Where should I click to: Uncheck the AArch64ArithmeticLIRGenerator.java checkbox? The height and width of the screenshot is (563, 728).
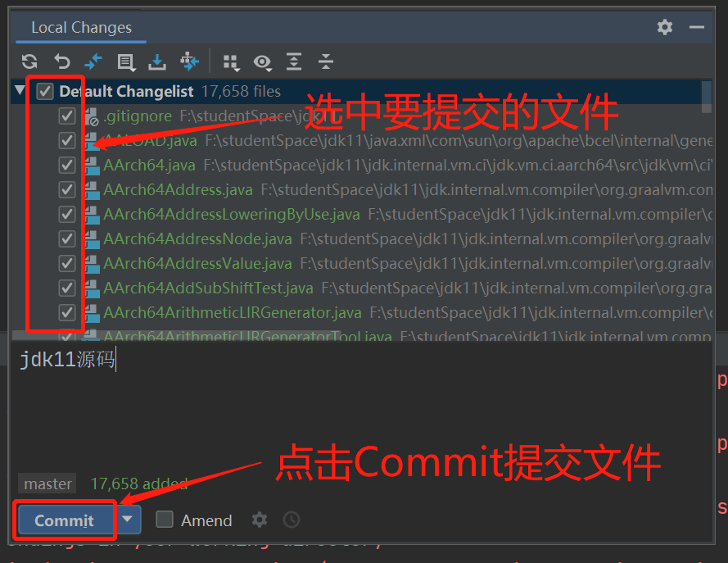click(67, 312)
